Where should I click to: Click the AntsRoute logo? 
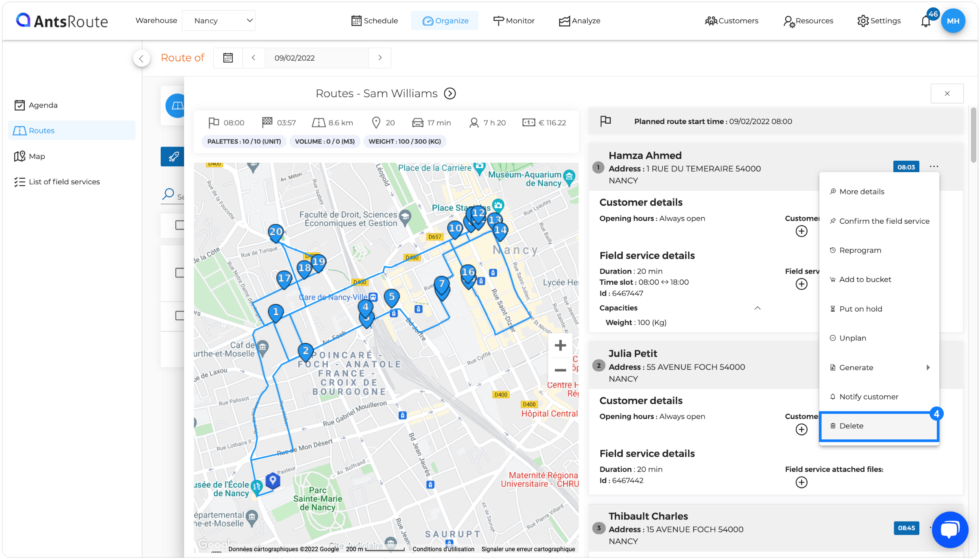coord(62,21)
